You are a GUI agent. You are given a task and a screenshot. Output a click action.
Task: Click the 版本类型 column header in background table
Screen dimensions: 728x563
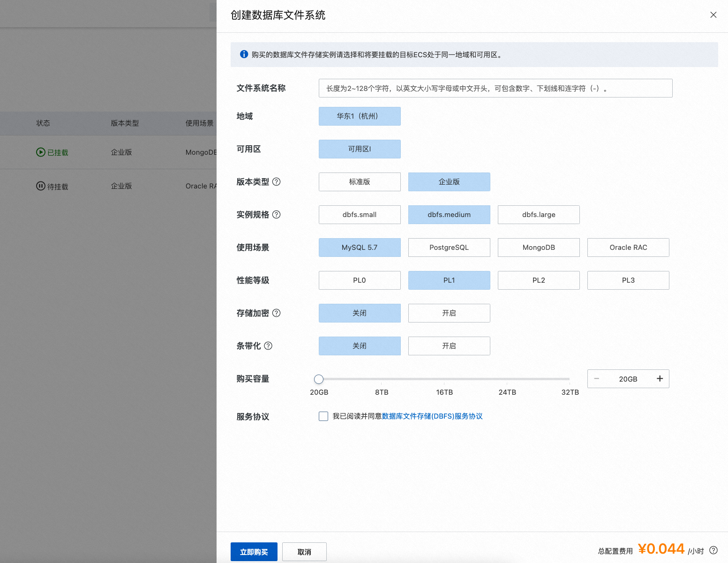tap(125, 123)
